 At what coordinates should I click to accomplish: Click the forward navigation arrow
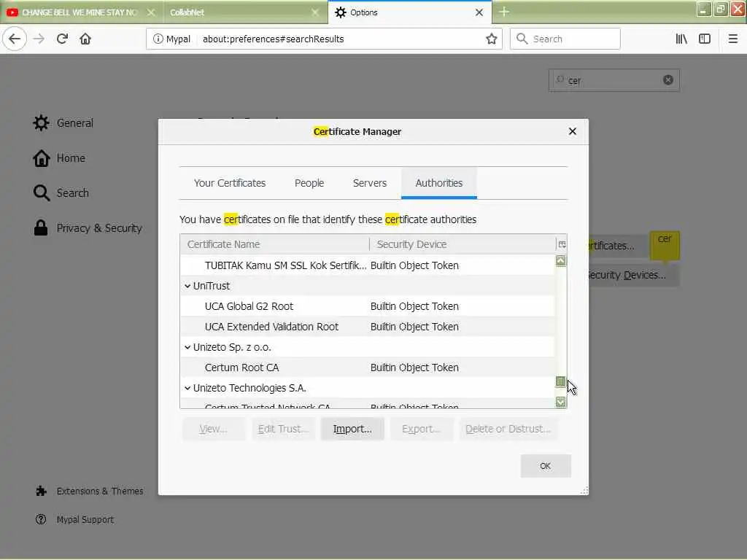pos(39,39)
